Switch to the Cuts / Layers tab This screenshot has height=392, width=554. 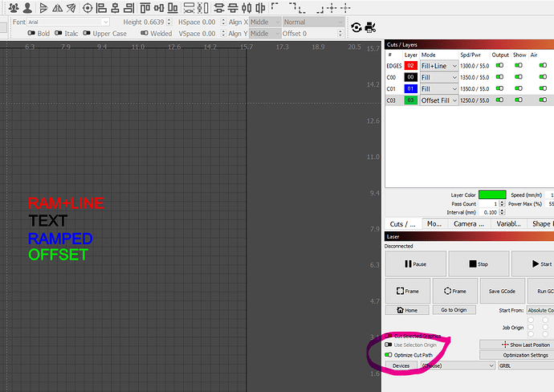tap(402, 224)
